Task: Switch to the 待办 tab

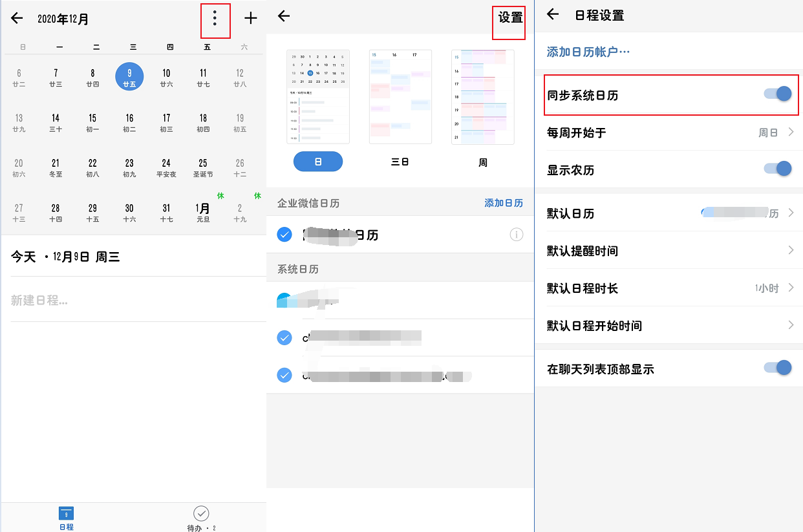Action: pyautogui.click(x=201, y=518)
